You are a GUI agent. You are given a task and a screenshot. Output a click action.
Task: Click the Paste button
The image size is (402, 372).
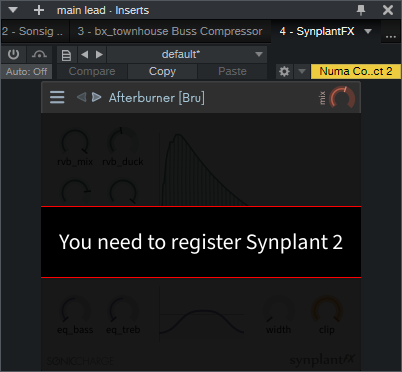(232, 71)
